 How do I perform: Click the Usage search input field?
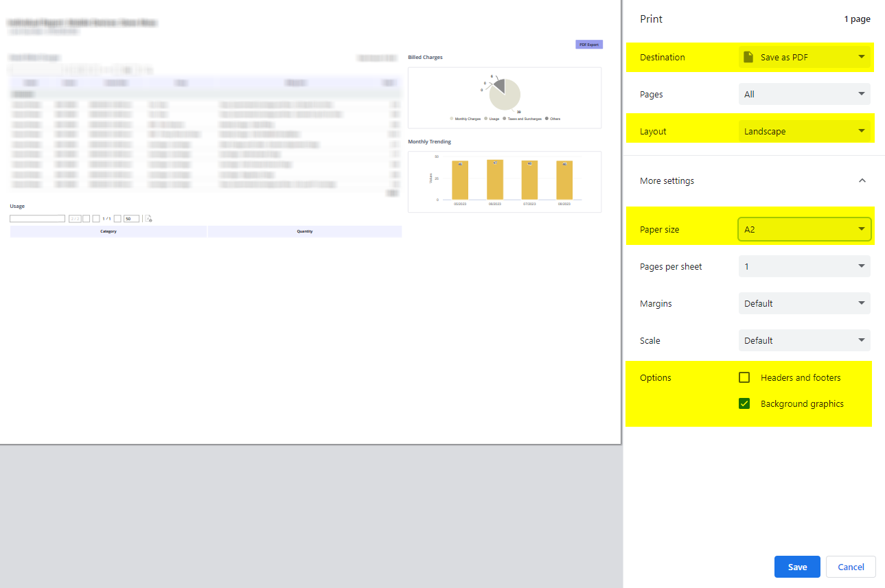coord(37,219)
